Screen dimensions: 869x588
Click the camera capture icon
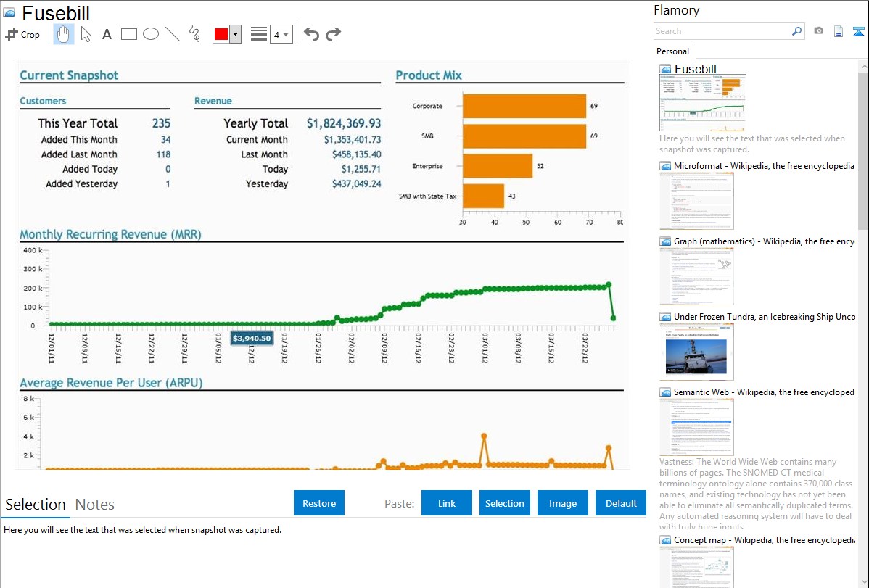[818, 31]
